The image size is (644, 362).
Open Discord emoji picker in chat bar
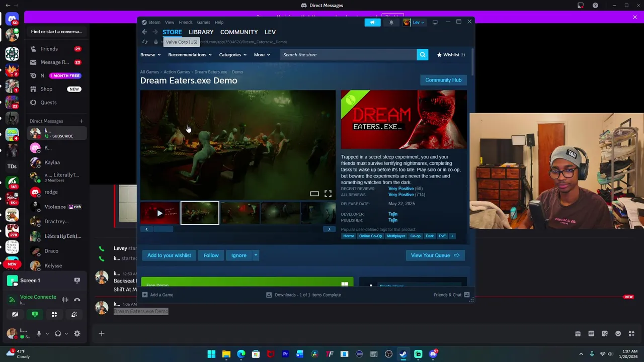618,333
